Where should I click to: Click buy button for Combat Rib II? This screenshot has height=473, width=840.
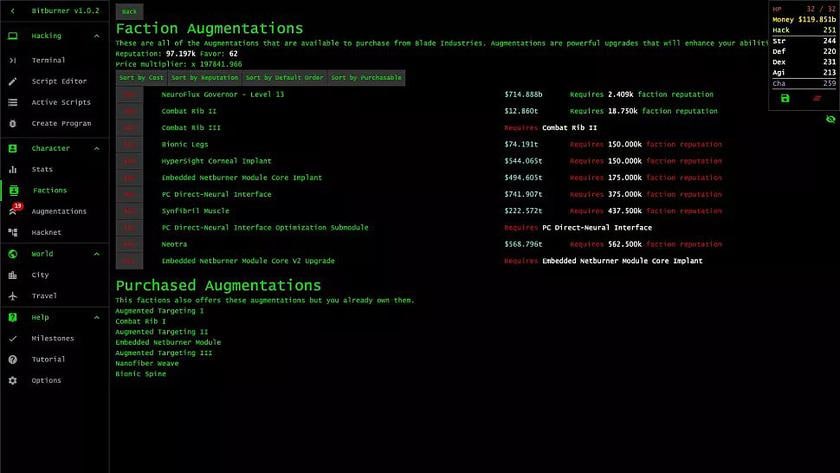point(129,111)
